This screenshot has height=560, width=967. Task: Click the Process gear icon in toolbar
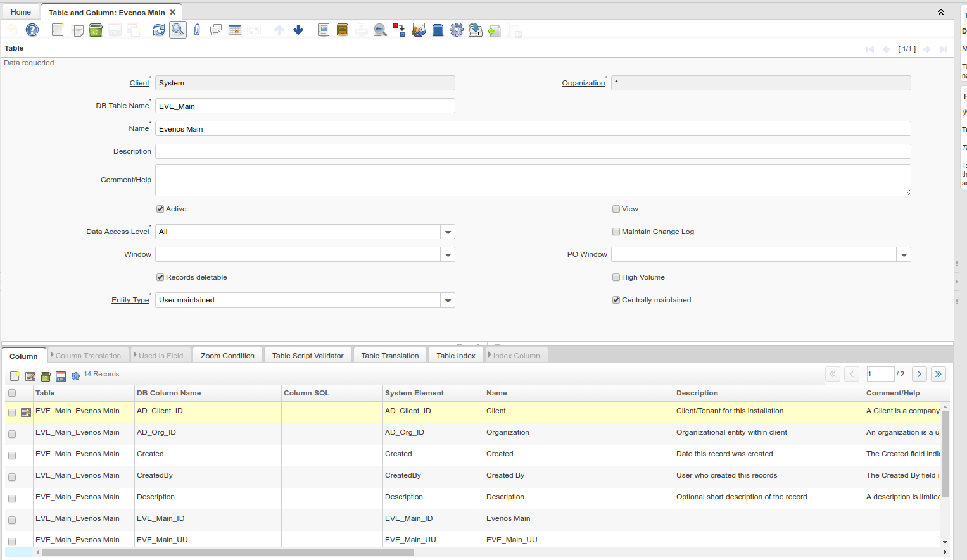457,30
